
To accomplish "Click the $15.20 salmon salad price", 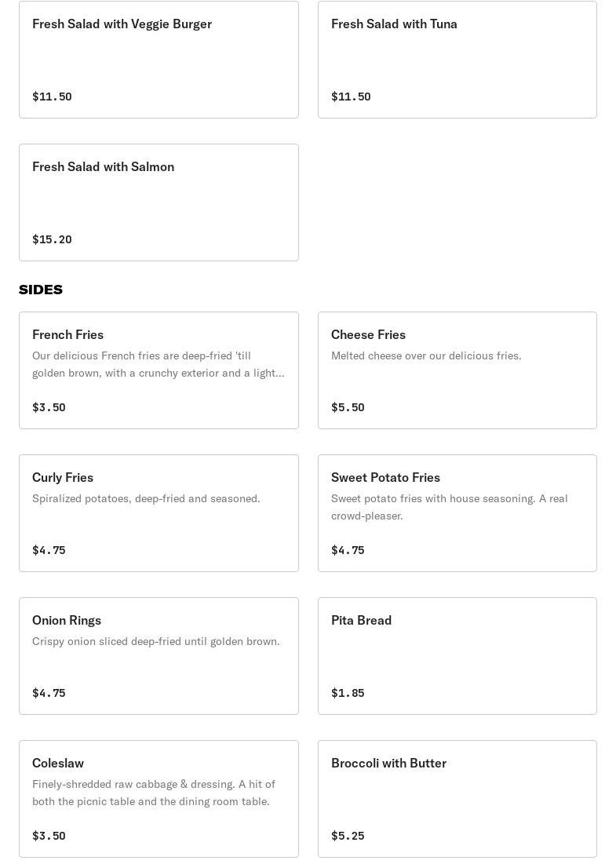I will click(52, 239).
